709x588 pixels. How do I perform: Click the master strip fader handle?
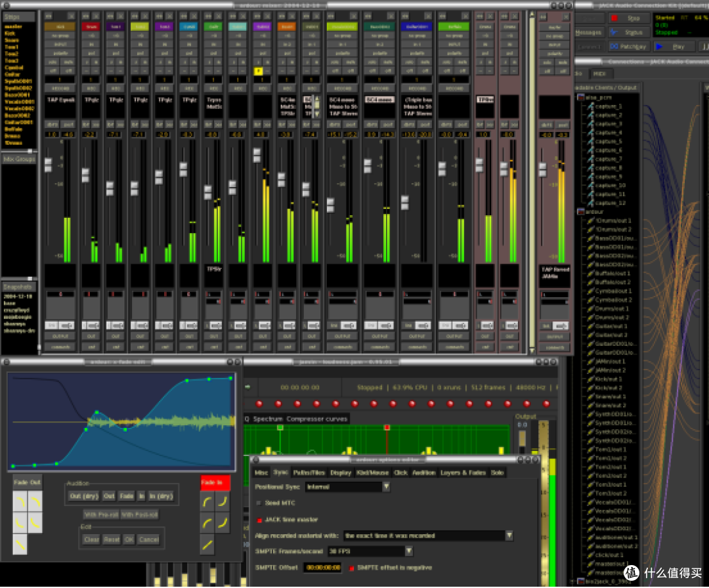click(x=543, y=169)
